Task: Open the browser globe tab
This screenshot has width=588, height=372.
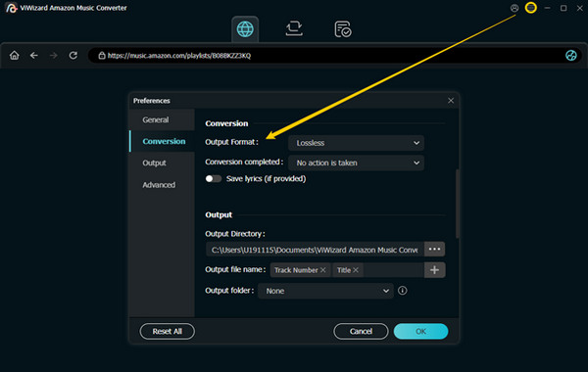Action: click(x=245, y=28)
